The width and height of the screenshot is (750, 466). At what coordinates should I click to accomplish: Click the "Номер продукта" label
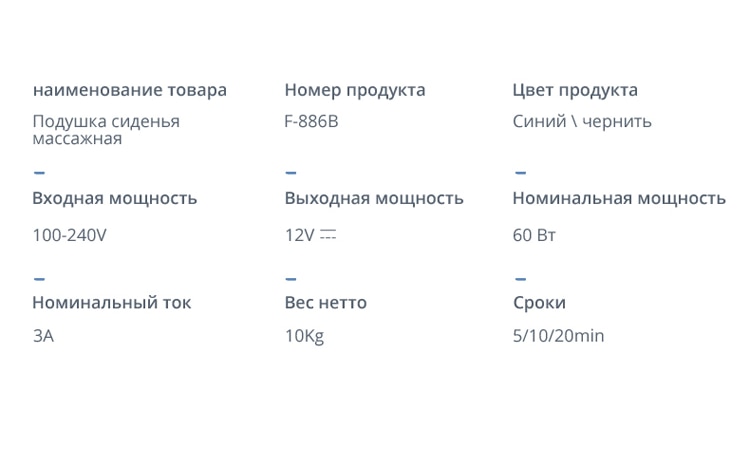(x=355, y=90)
